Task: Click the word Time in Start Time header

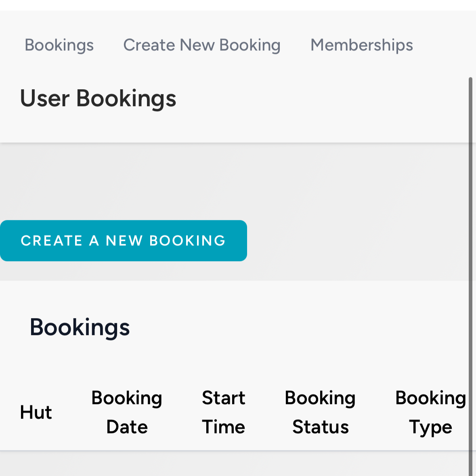Action: point(223,427)
